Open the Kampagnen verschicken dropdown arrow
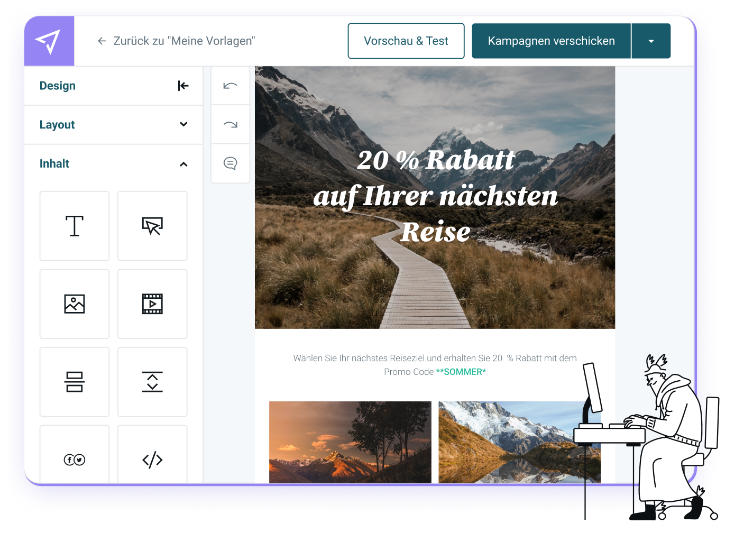 pyautogui.click(x=651, y=41)
